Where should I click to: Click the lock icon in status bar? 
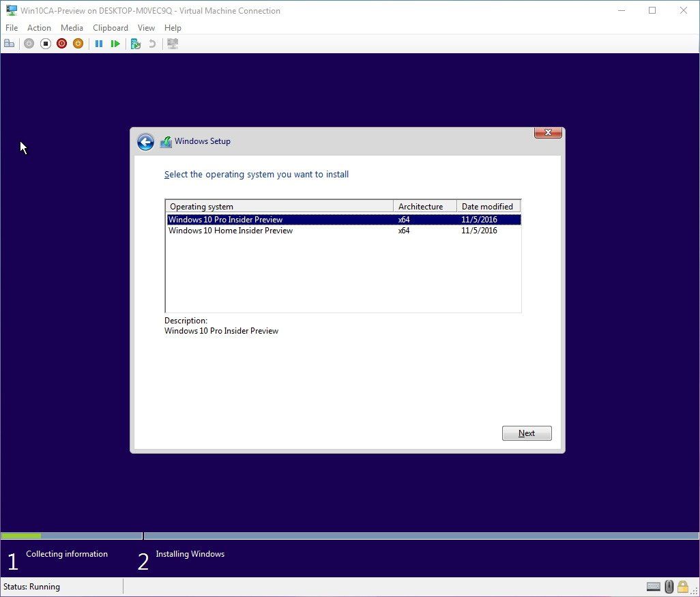coord(683,587)
